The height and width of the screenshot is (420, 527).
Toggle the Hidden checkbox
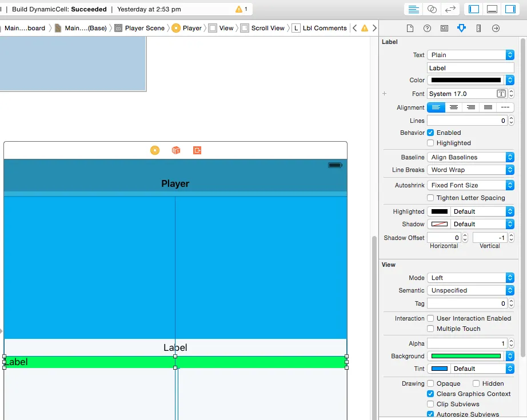click(x=476, y=383)
